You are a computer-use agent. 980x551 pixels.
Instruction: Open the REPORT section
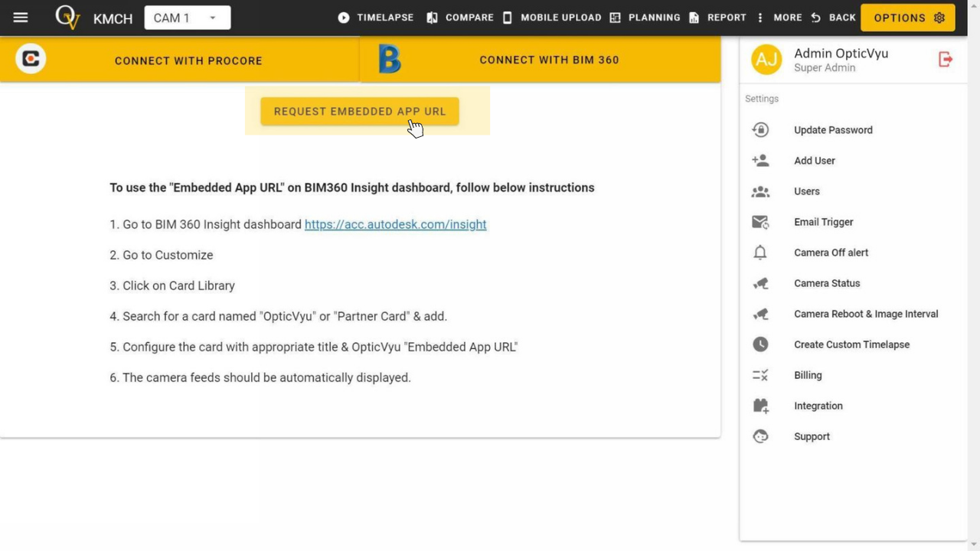coord(727,18)
